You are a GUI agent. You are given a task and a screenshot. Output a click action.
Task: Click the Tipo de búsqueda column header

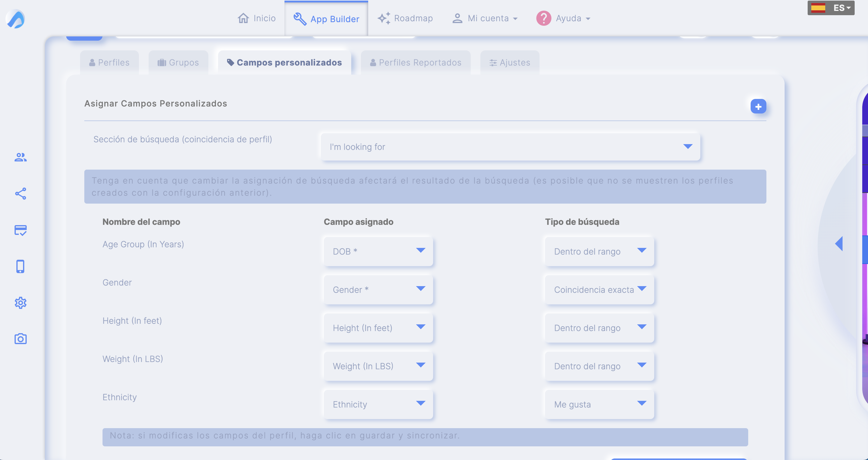(582, 222)
